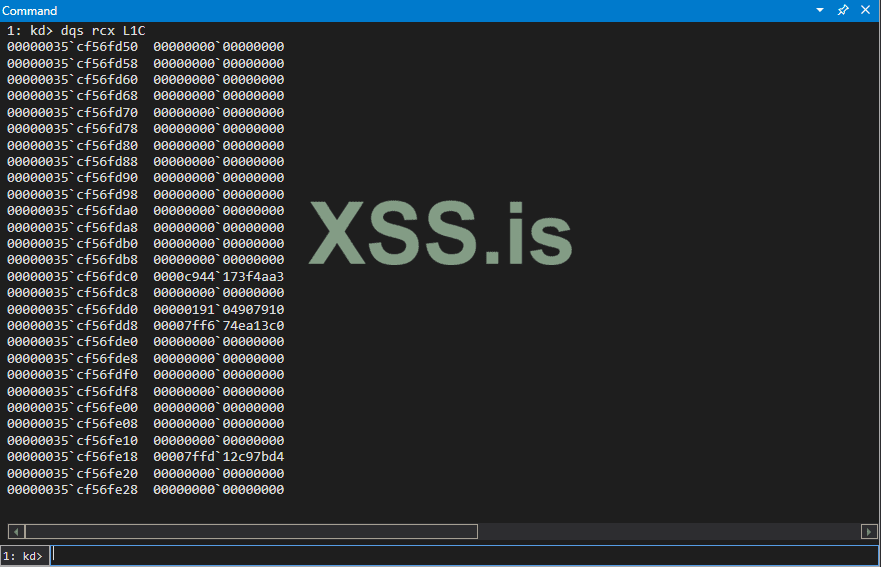Select address 00000035`cf56fde0
The width and height of the screenshot is (881, 567).
click(x=72, y=342)
